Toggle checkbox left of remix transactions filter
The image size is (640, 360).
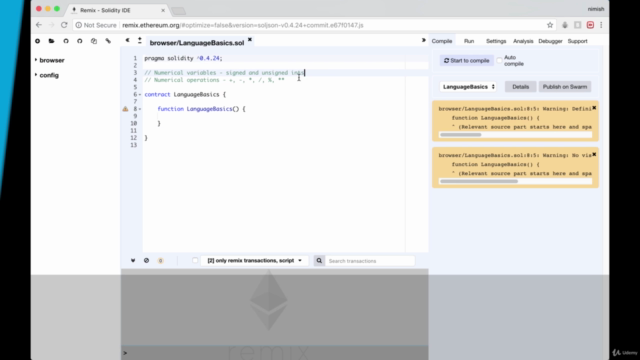coord(195,260)
